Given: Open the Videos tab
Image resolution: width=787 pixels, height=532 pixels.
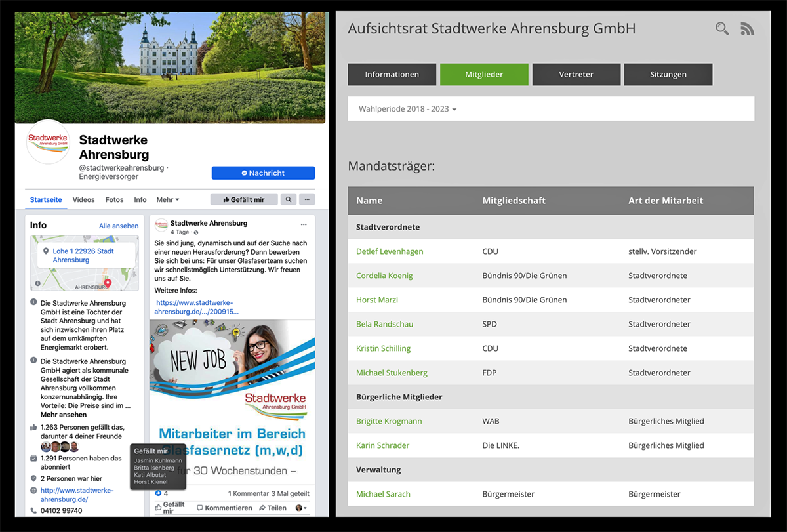Looking at the screenshot, I should tap(84, 199).
